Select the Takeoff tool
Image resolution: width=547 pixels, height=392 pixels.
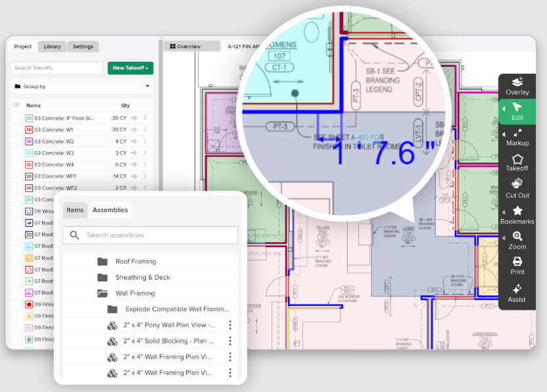pos(517,162)
